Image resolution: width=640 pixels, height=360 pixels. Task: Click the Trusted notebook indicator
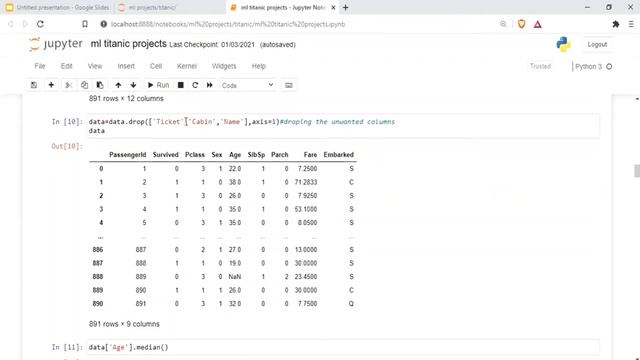[x=540, y=66]
